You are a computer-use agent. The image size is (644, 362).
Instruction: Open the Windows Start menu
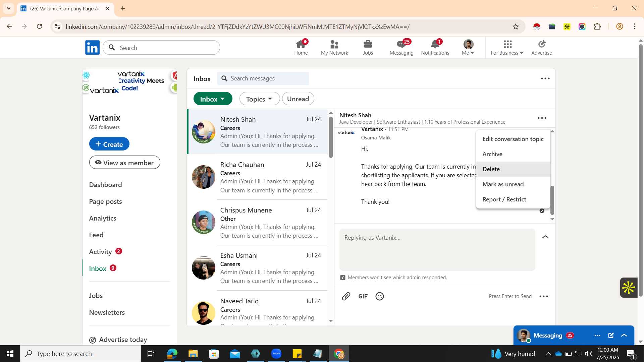point(10,354)
